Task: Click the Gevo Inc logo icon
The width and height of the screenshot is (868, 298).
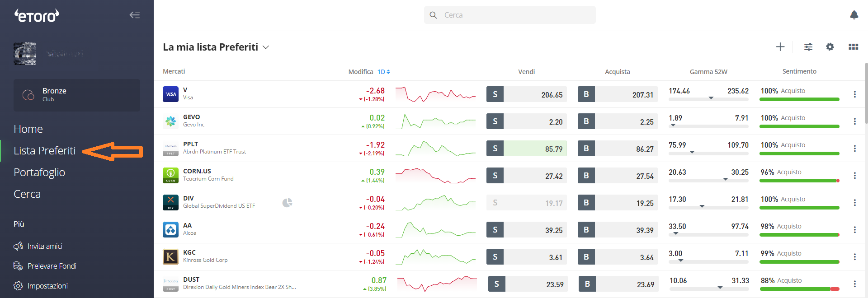Action: click(170, 121)
